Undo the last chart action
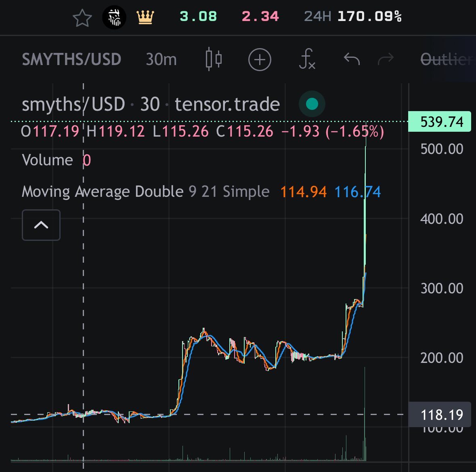This screenshot has width=476, height=472. point(352,59)
